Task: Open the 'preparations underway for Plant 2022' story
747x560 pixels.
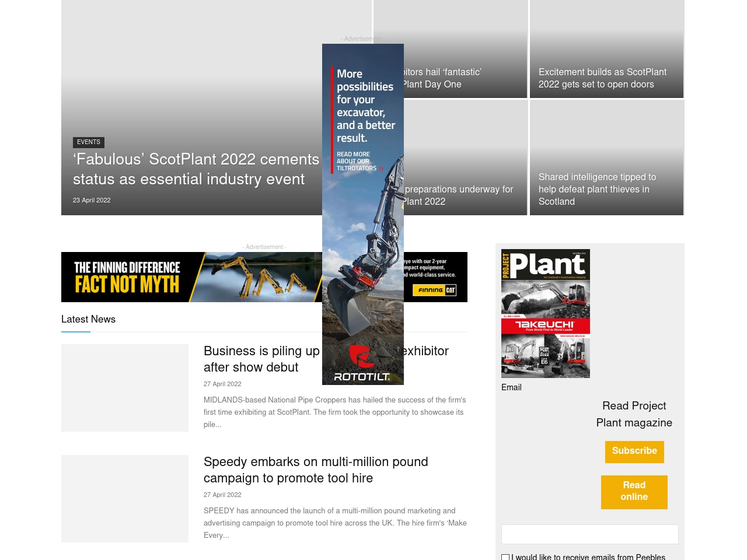Action: click(459, 195)
